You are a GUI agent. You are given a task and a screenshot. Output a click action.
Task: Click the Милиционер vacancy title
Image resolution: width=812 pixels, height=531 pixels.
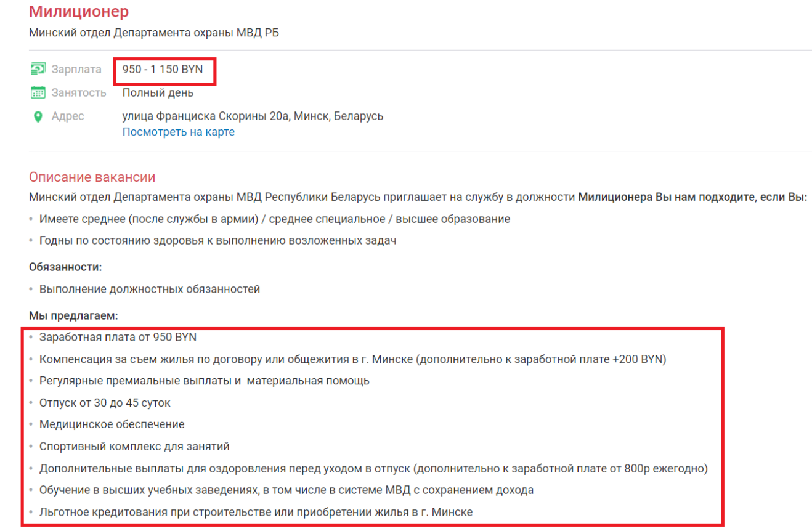[79, 11]
